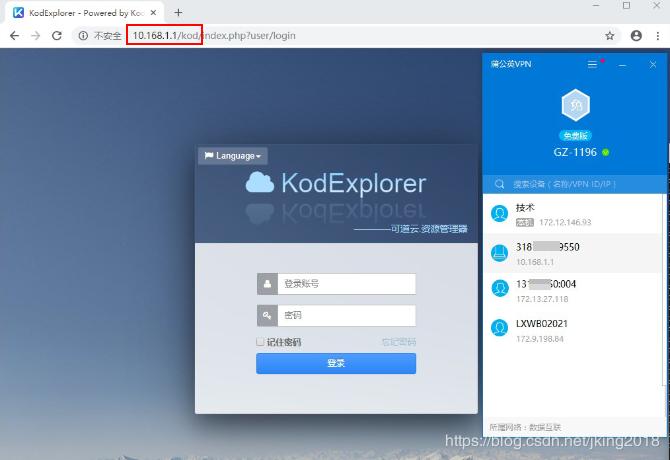This screenshot has height=460, width=670.
Task: Click the 172.9.198.84 IP text
Action: (x=540, y=339)
